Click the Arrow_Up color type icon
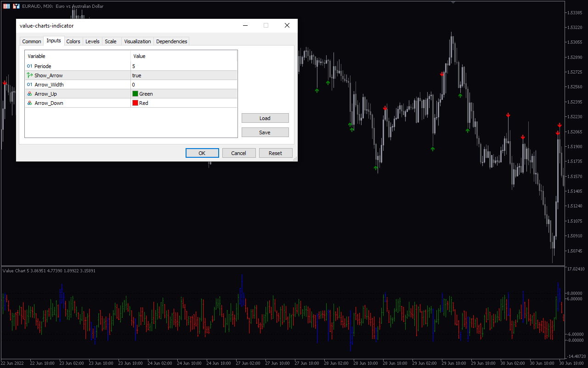The image size is (588, 368). tap(30, 94)
